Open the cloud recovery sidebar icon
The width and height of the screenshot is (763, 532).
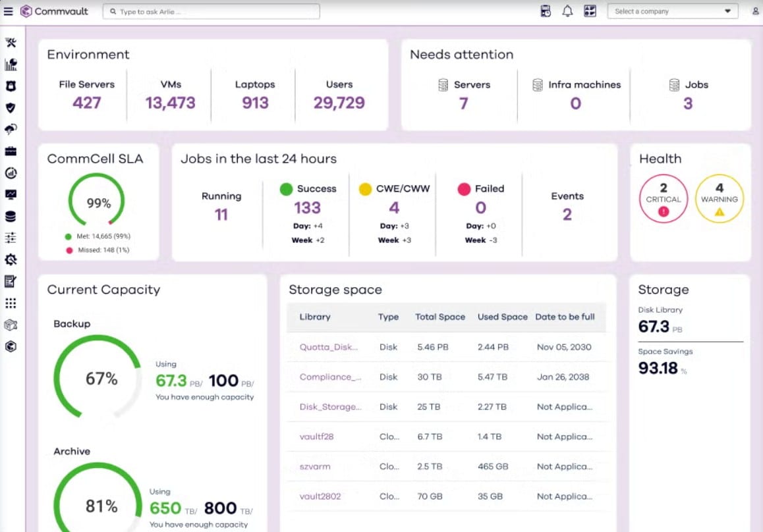(11, 129)
